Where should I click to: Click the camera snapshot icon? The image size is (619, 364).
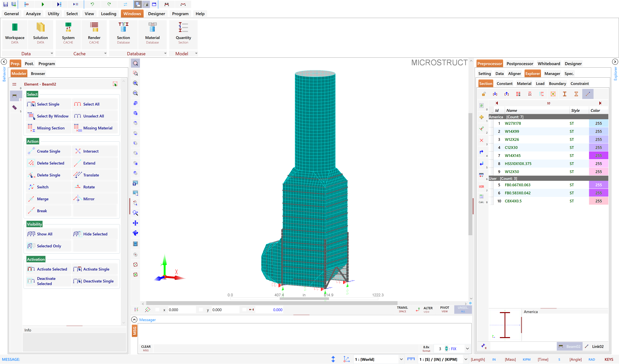(x=146, y=4)
